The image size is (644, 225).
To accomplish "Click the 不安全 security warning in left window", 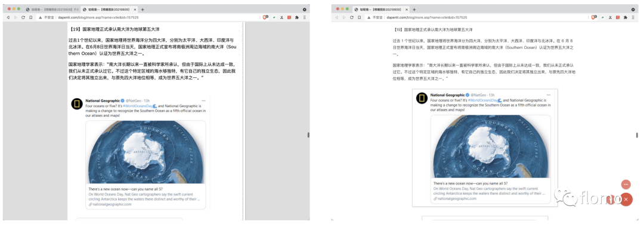I will coord(47,18).
